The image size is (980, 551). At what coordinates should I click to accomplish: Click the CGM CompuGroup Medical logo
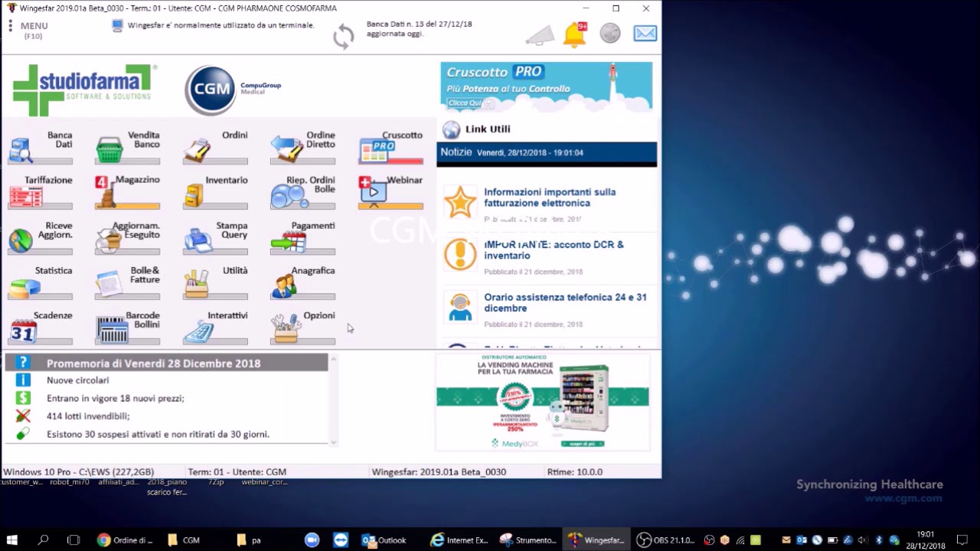(x=233, y=90)
